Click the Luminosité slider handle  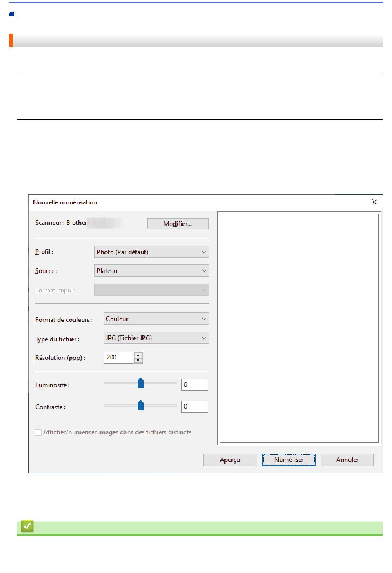141,383
